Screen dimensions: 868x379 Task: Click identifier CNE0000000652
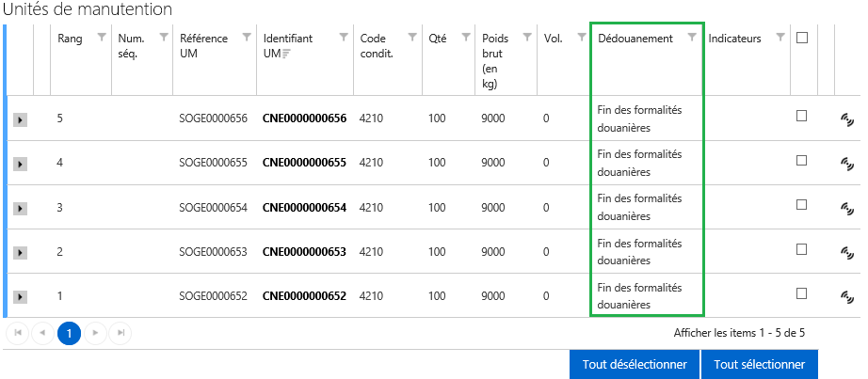pyautogui.click(x=304, y=296)
